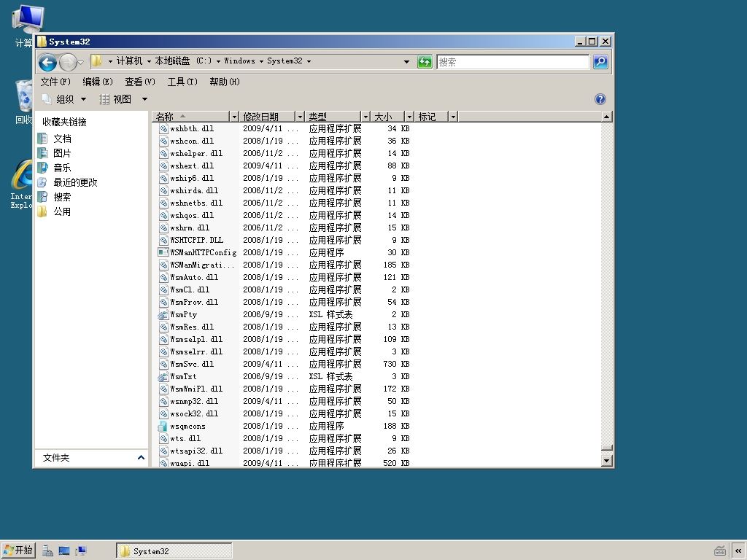
Task: Click the Back navigation arrow
Action: (47, 62)
